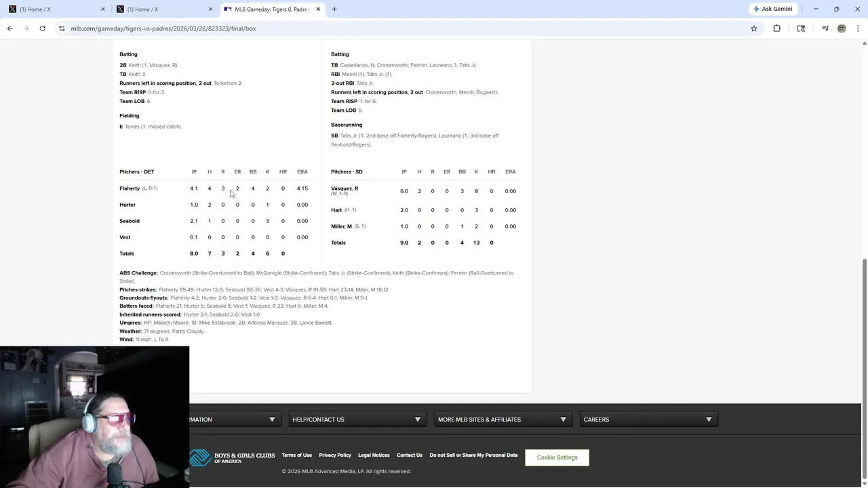
Task: Bookmark this page with the star icon
Action: pyautogui.click(x=753, y=28)
